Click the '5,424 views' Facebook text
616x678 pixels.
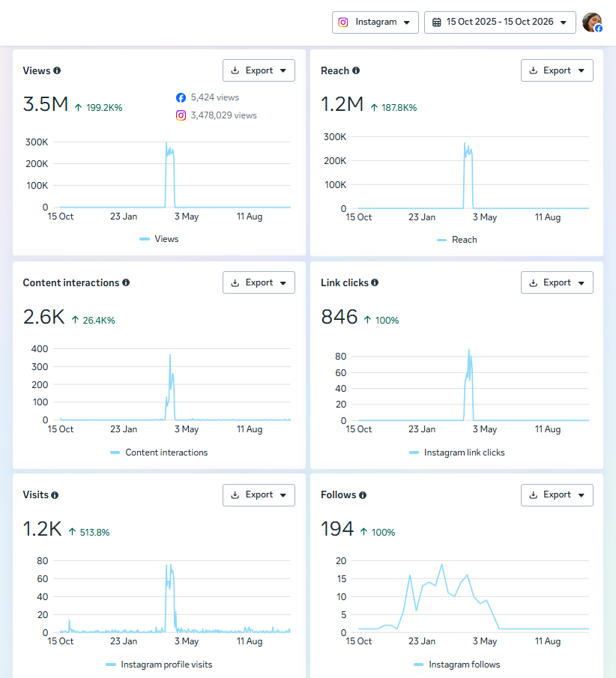pyautogui.click(x=215, y=97)
